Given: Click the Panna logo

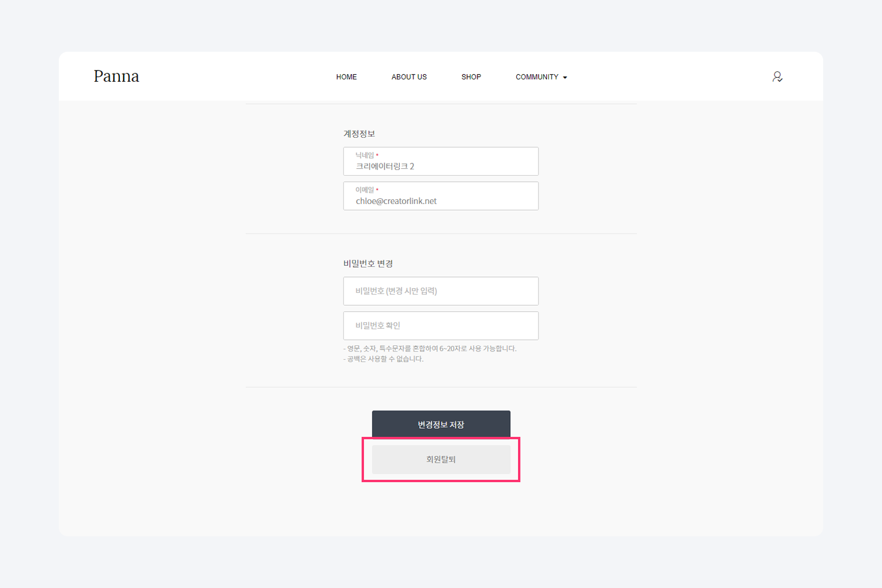Looking at the screenshot, I should pos(116,76).
